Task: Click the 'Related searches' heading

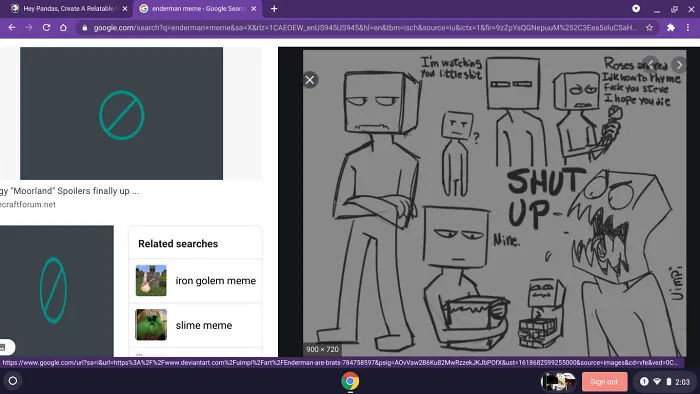Action: coord(178,244)
